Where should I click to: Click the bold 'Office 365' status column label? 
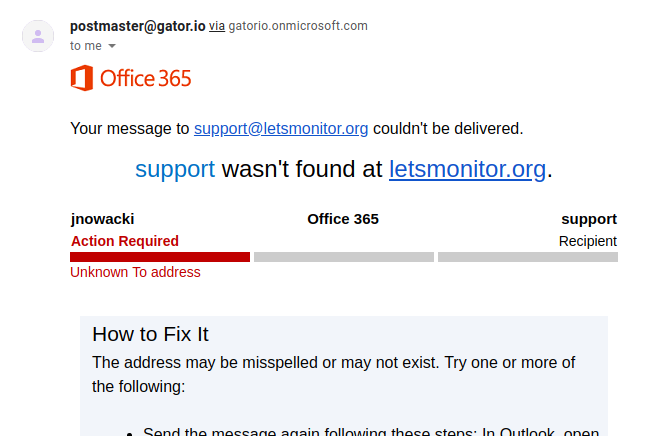click(343, 219)
